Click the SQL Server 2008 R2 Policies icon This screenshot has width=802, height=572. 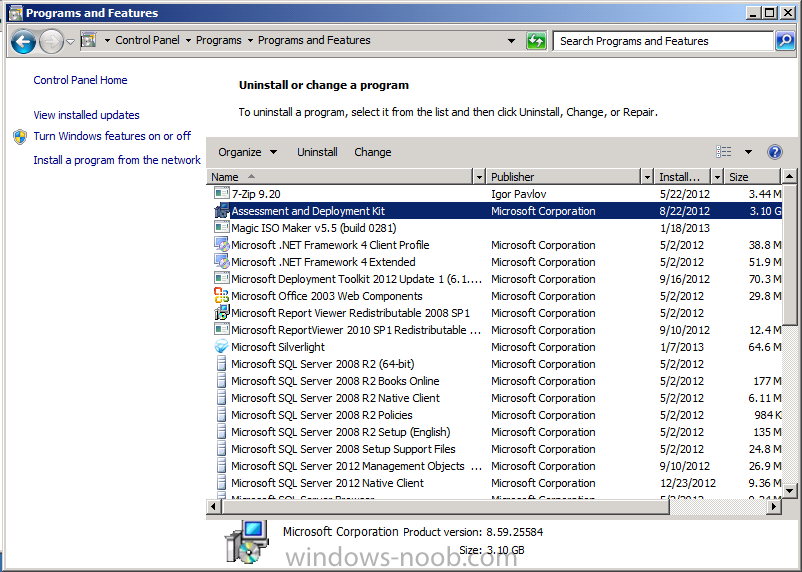point(221,414)
